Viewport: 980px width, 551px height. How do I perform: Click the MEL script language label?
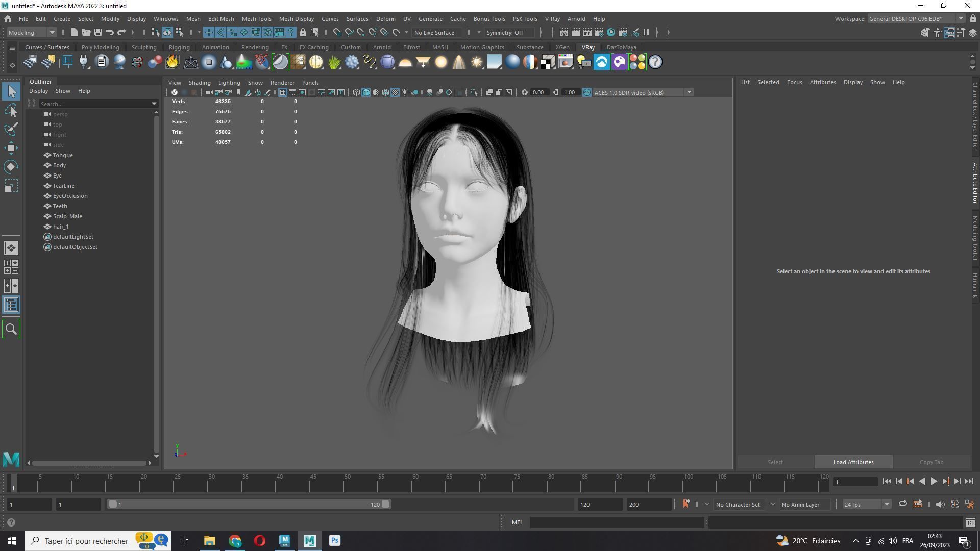(517, 522)
